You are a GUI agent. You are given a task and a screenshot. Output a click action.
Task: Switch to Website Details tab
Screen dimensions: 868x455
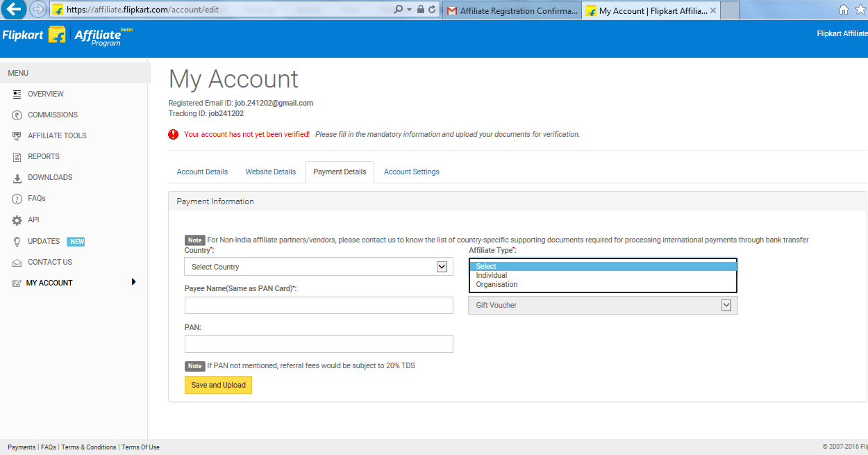pos(271,172)
